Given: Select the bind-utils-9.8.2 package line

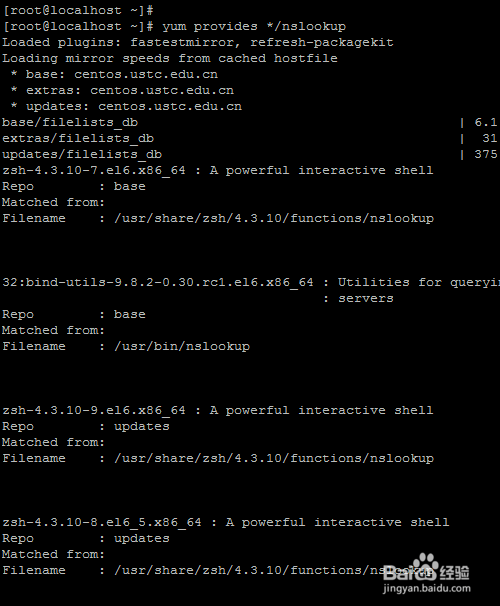Looking at the screenshot, I should coord(251,283).
